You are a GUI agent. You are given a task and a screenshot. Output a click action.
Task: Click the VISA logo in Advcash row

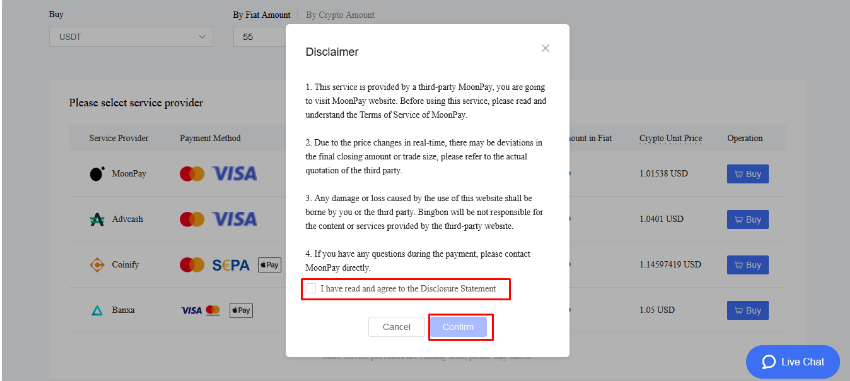[234, 219]
